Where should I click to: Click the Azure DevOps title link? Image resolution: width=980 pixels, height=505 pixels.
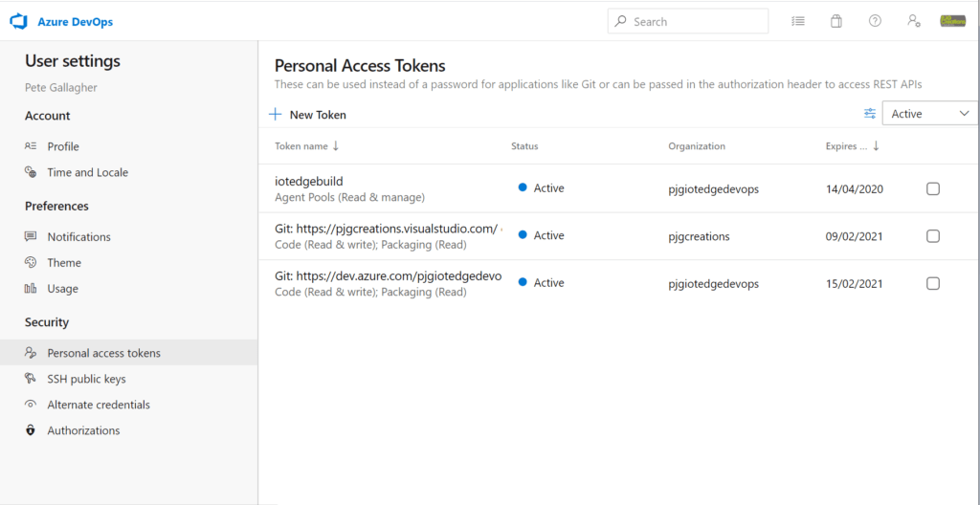tap(75, 22)
